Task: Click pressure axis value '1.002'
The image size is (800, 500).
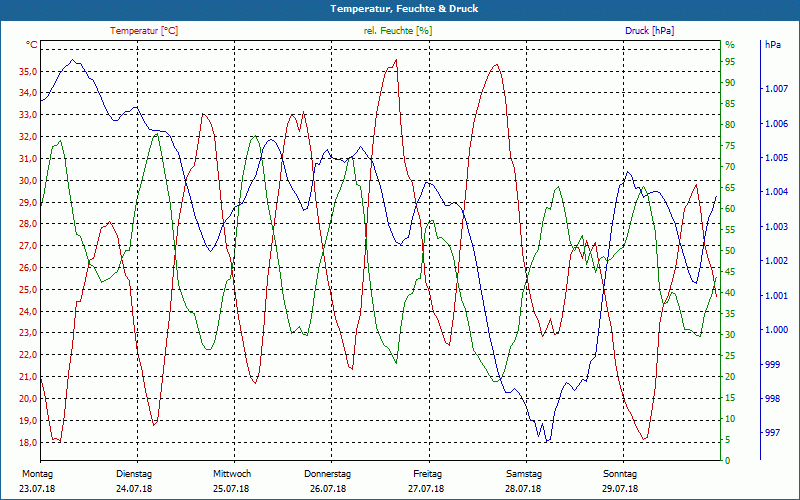Action: (x=776, y=261)
